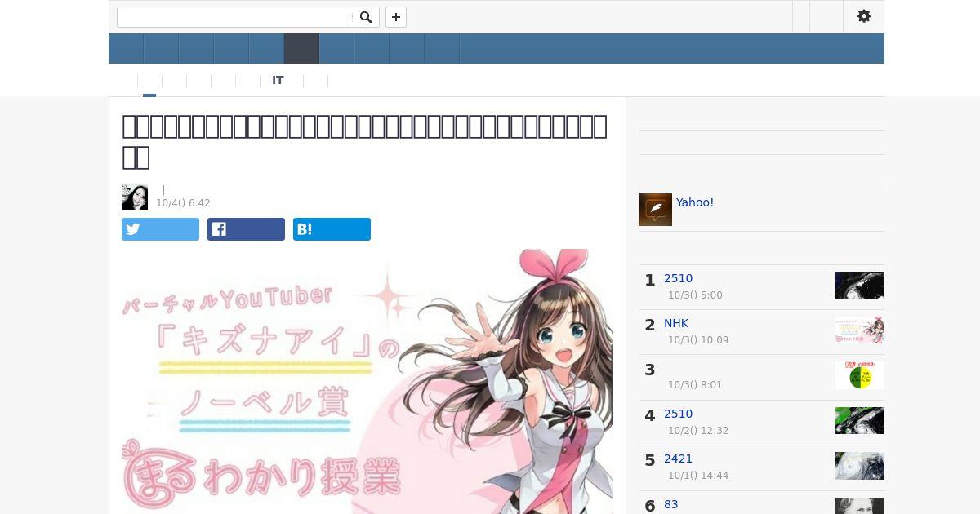Open the settings gear icon
This screenshot has height=514, width=980.
(864, 16)
